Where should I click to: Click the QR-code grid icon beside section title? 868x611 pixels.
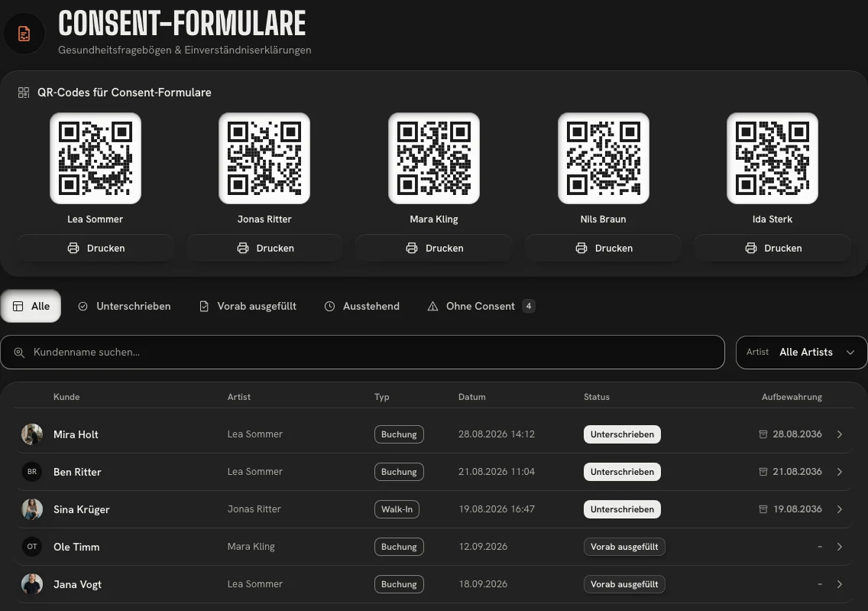(x=23, y=93)
